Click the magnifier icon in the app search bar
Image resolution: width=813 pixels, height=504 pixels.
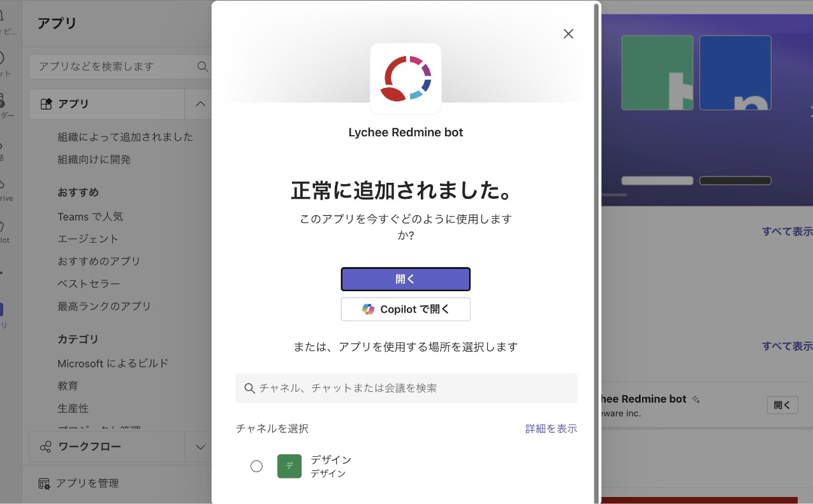(x=202, y=66)
